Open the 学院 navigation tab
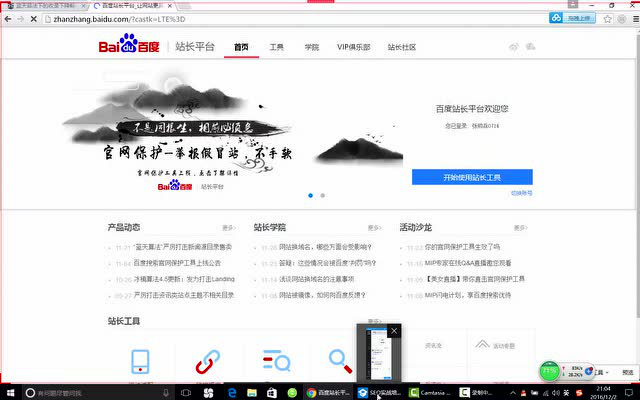640x400 pixels. [x=312, y=47]
